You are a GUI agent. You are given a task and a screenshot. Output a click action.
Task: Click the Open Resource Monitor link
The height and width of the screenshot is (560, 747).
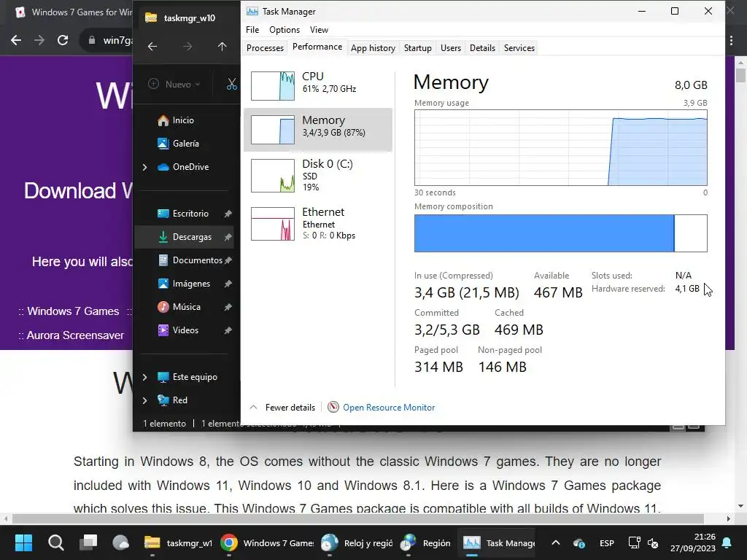click(389, 408)
